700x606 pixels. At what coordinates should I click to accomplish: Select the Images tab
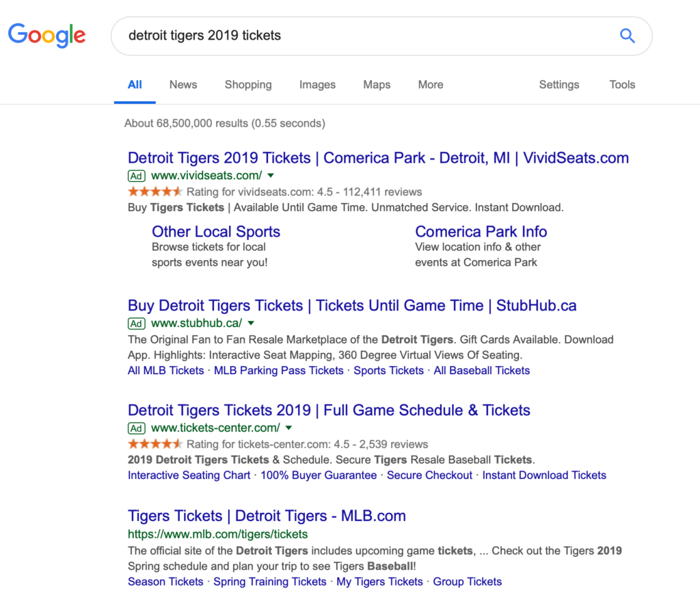pos(317,84)
